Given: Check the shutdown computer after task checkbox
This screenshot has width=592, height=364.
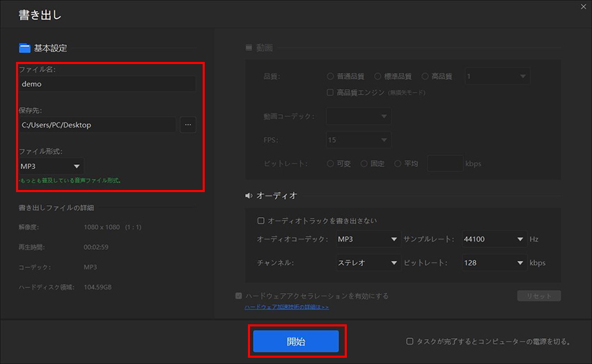Looking at the screenshot, I should pyautogui.click(x=410, y=341).
